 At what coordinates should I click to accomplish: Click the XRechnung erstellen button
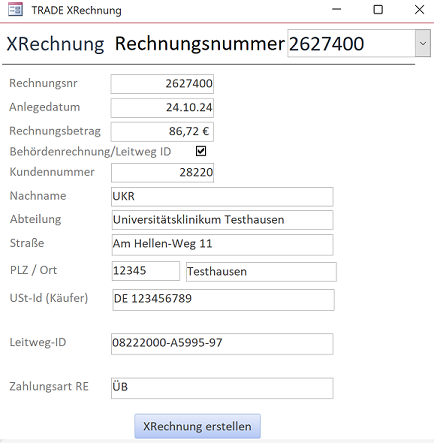point(197,426)
